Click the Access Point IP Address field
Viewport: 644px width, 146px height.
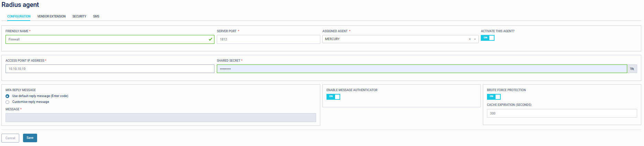[x=110, y=69]
